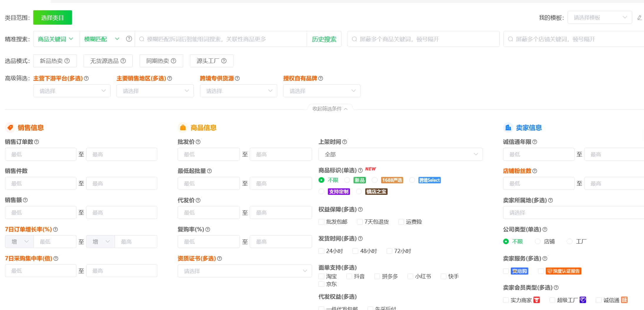Click help icon next to 模糊匹配
Viewport: 644px width, 310px height.
tap(129, 39)
